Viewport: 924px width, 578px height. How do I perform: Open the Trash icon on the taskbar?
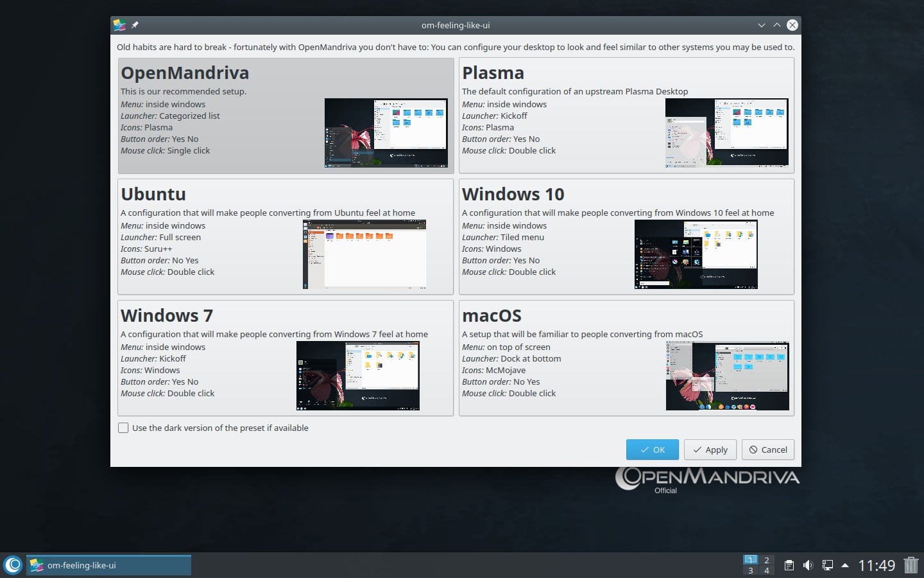coord(912,565)
